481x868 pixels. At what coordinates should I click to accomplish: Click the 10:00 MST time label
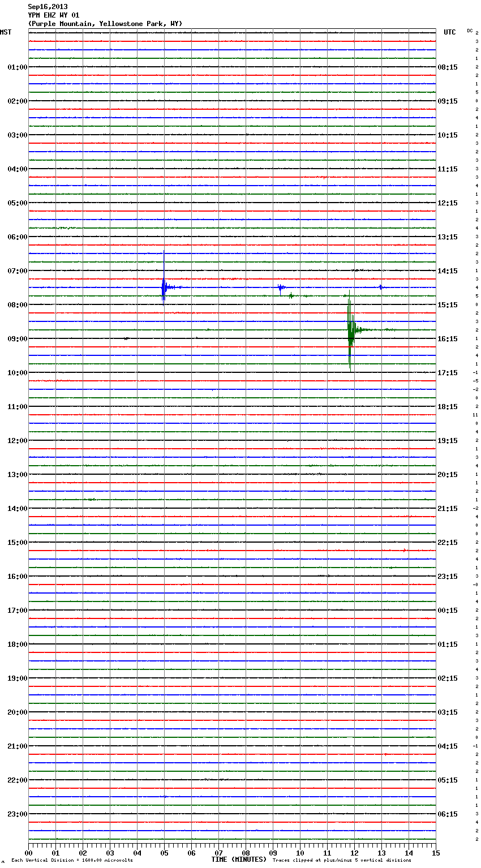coord(18,373)
